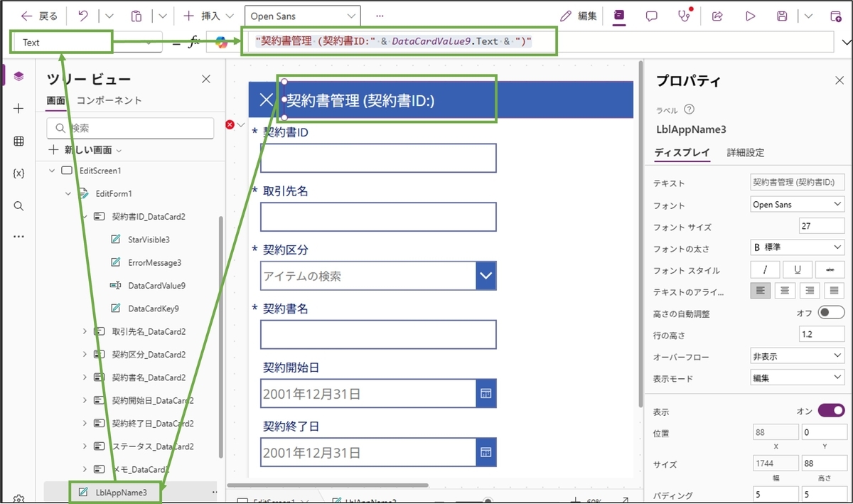Open the app checker stethoscope icon
The height and width of the screenshot is (504, 853).
tap(684, 16)
